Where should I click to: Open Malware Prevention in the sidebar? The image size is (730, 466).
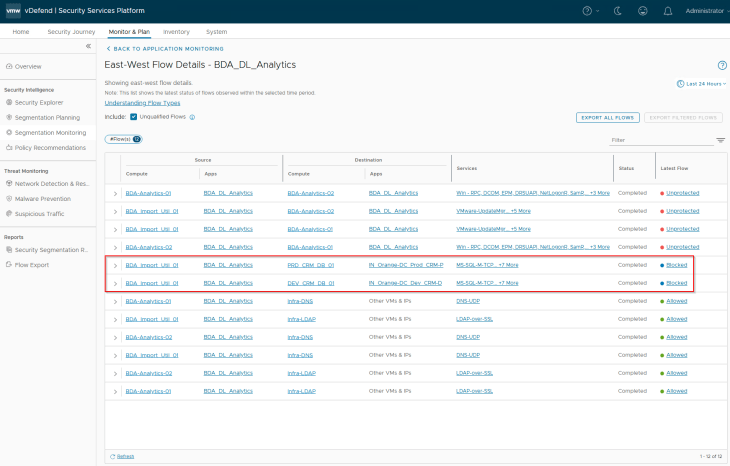click(42, 199)
